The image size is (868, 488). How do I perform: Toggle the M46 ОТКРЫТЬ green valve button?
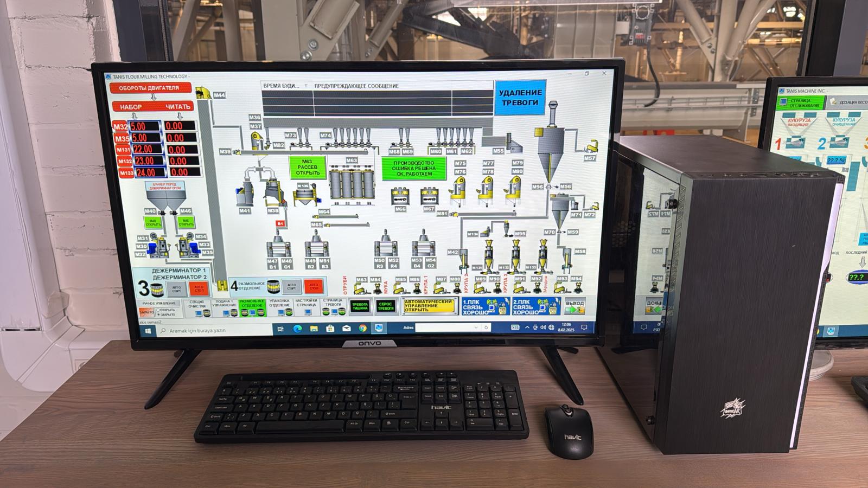pos(186,222)
